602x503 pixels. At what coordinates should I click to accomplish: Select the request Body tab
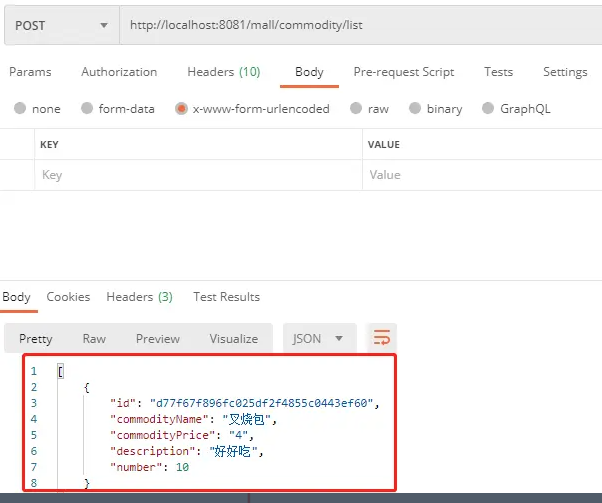tap(309, 72)
